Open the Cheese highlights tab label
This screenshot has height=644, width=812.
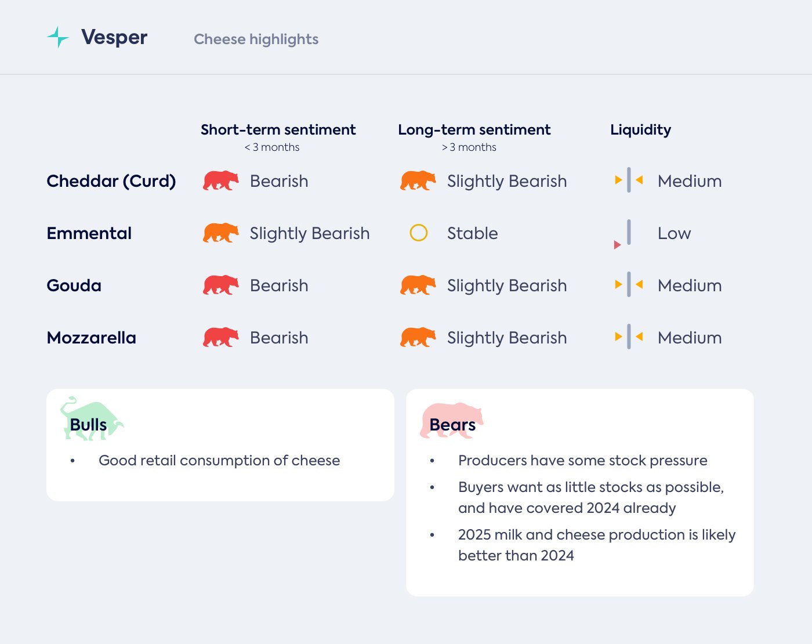click(256, 39)
